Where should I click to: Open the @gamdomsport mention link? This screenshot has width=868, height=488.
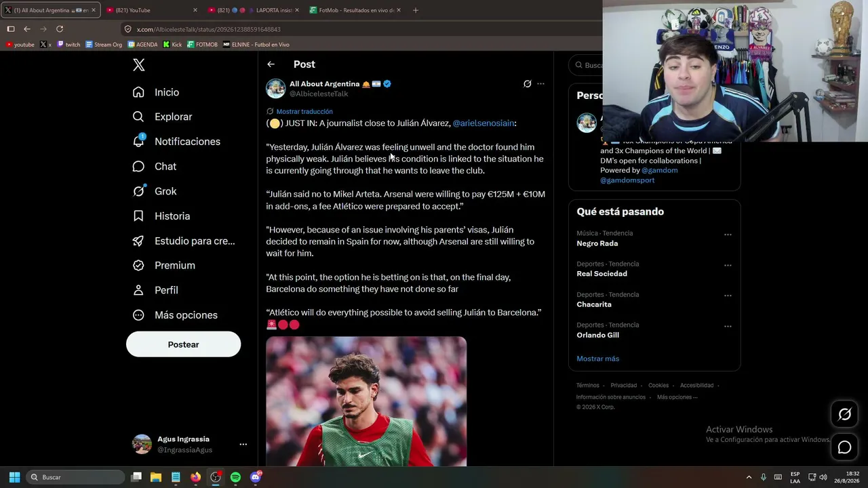[x=627, y=180]
